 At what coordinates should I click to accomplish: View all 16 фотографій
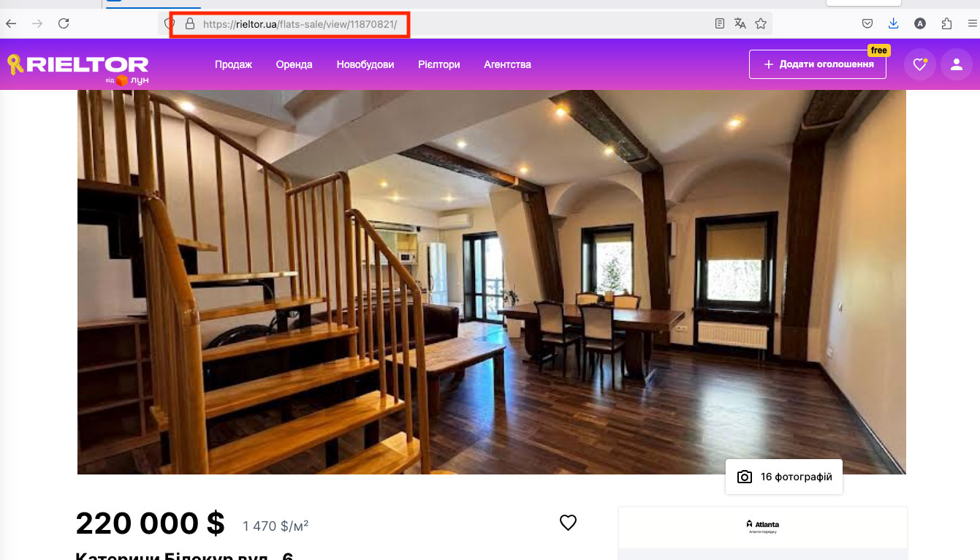point(784,477)
